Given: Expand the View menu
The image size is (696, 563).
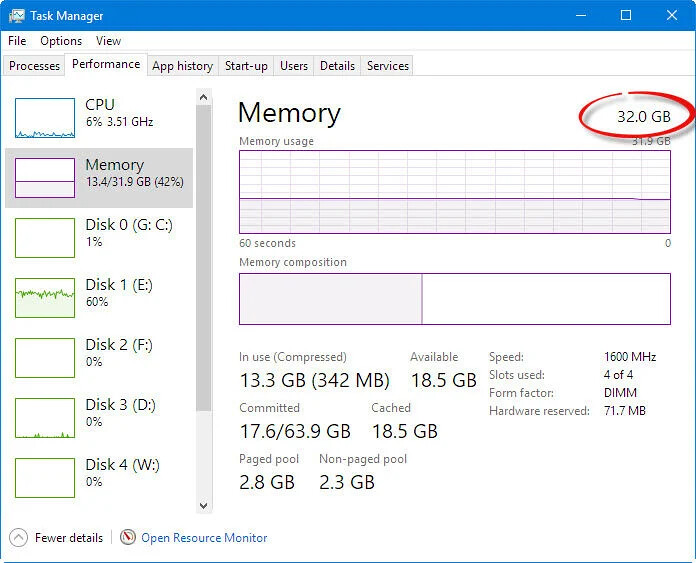Looking at the screenshot, I should [108, 41].
